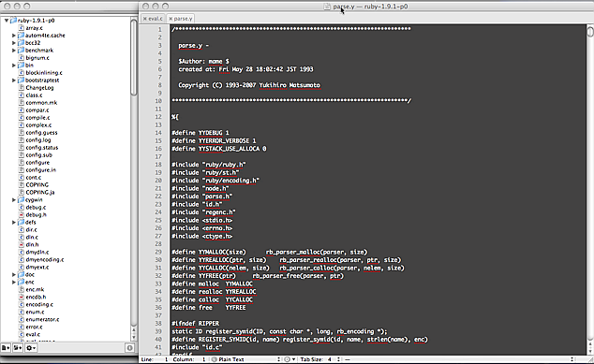Click the enumerator.c file icon
The width and height of the screenshot is (594, 364).
22,319
